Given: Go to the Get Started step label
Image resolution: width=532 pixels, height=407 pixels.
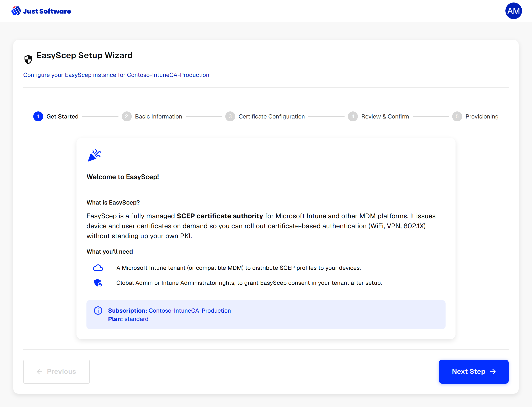Looking at the screenshot, I should (63, 117).
